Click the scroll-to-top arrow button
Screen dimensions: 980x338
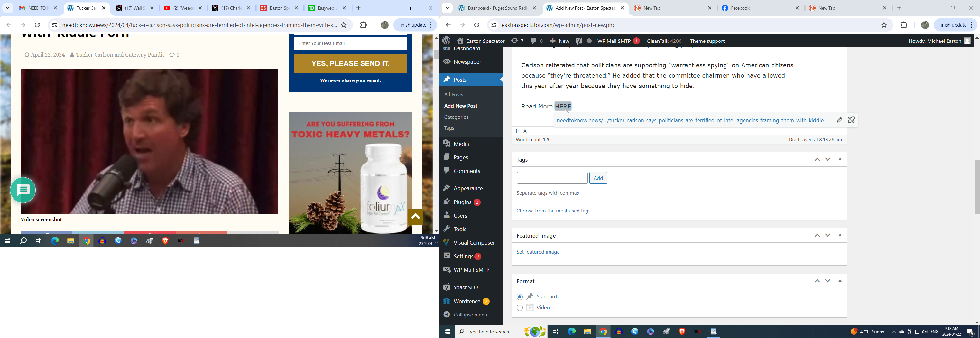415,217
